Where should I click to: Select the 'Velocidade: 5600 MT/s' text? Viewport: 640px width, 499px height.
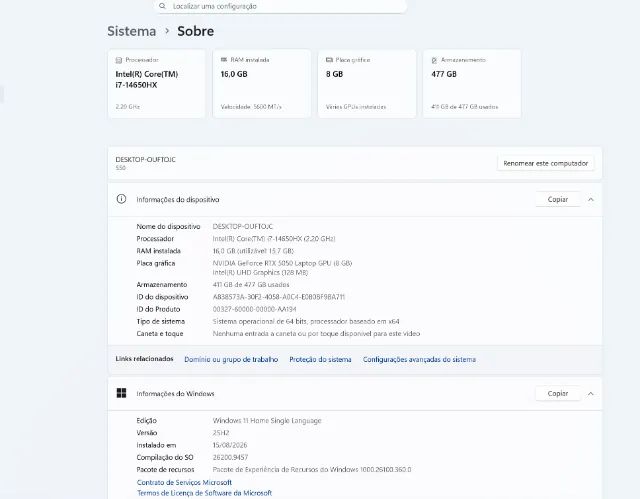[x=251, y=107]
